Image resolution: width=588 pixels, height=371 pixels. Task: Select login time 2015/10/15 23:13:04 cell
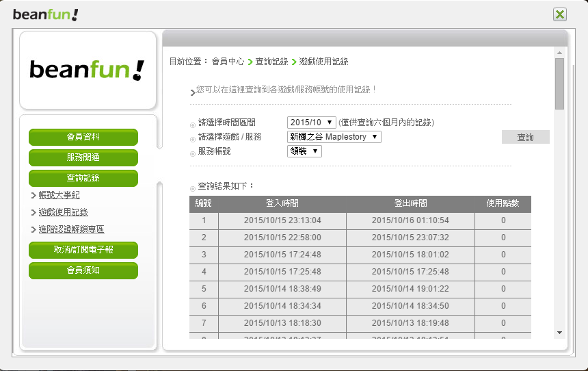282,221
